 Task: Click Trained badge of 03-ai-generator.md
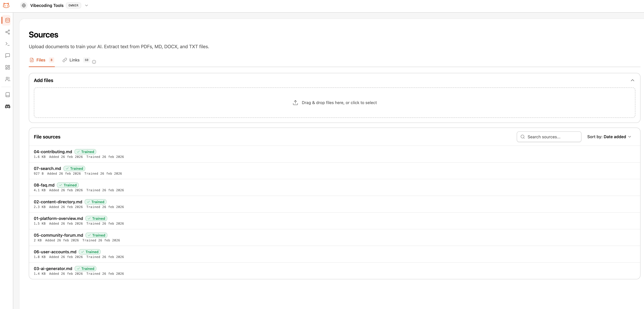pos(85,269)
